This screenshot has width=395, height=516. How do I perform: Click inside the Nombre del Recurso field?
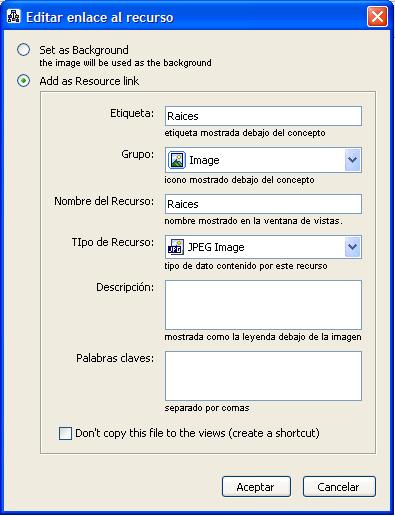coord(263,204)
